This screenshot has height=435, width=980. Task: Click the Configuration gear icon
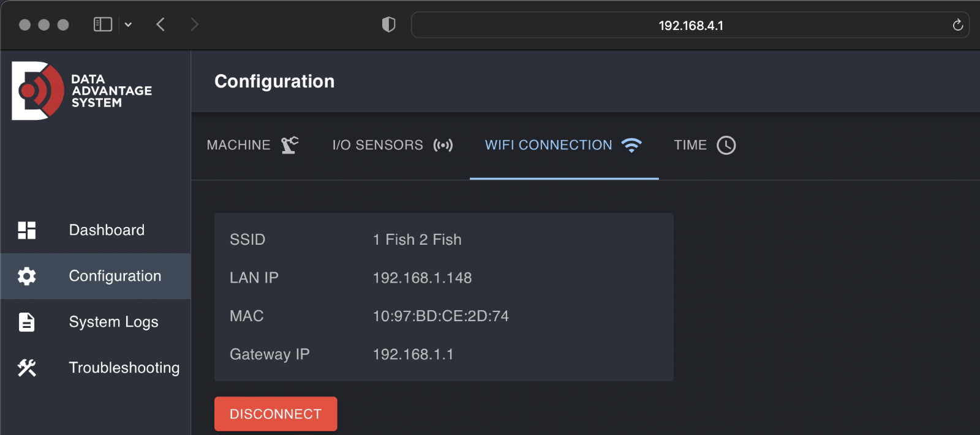27,276
